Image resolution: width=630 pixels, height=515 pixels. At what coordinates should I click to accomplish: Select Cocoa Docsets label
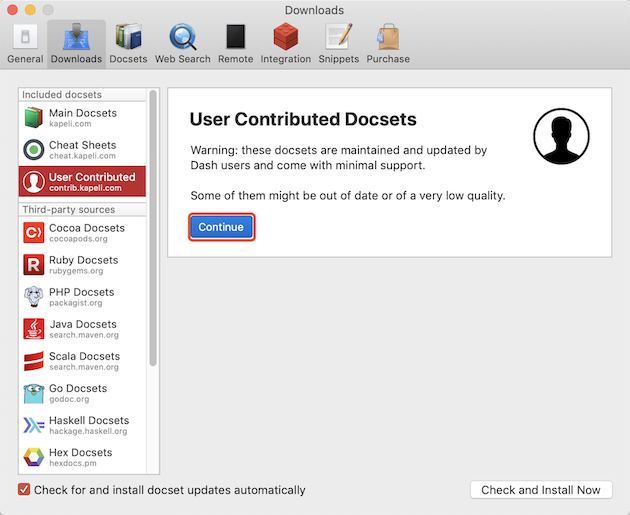coord(87,228)
